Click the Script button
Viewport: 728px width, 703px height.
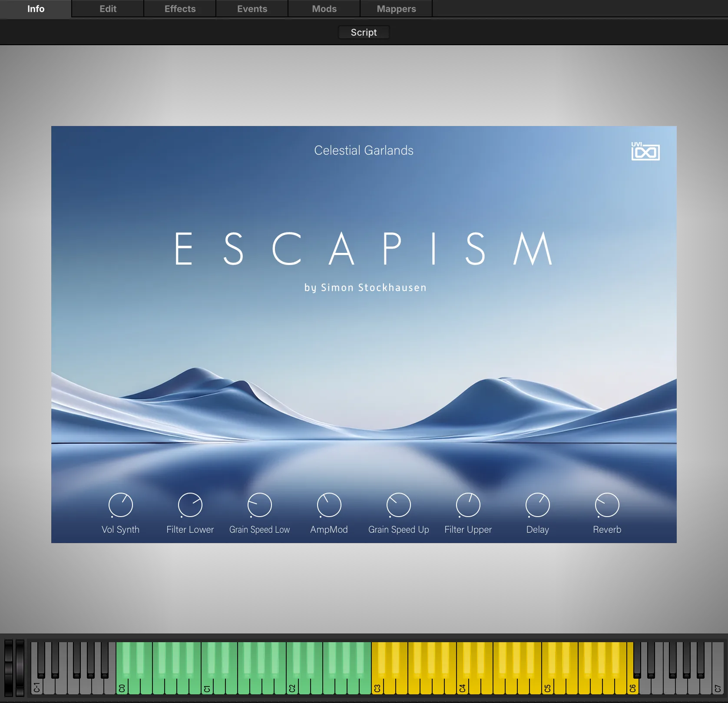(364, 32)
